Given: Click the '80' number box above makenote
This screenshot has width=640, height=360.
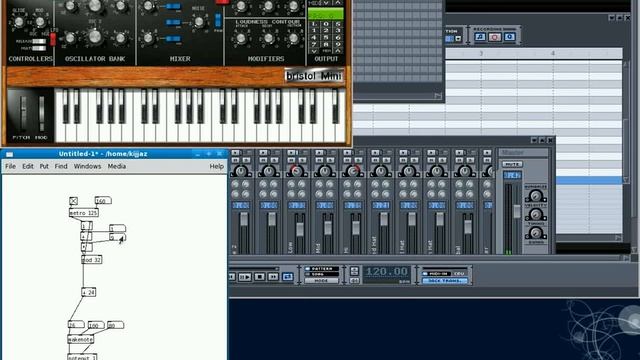Looking at the screenshot, I should [x=116, y=325].
